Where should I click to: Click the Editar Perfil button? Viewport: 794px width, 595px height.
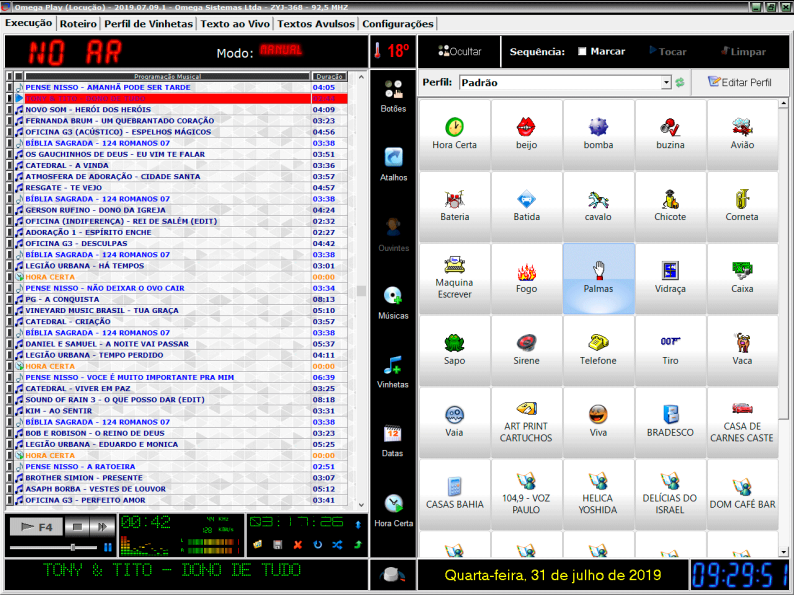[739, 82]
